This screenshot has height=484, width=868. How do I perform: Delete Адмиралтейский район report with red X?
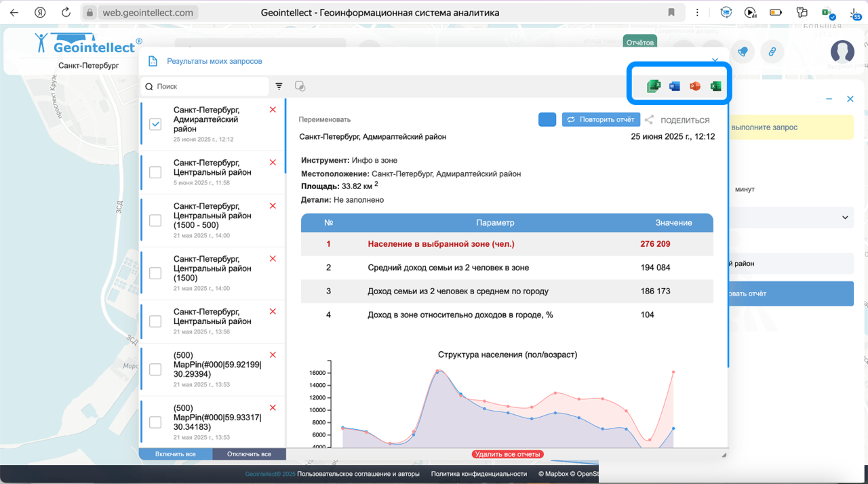273,110
